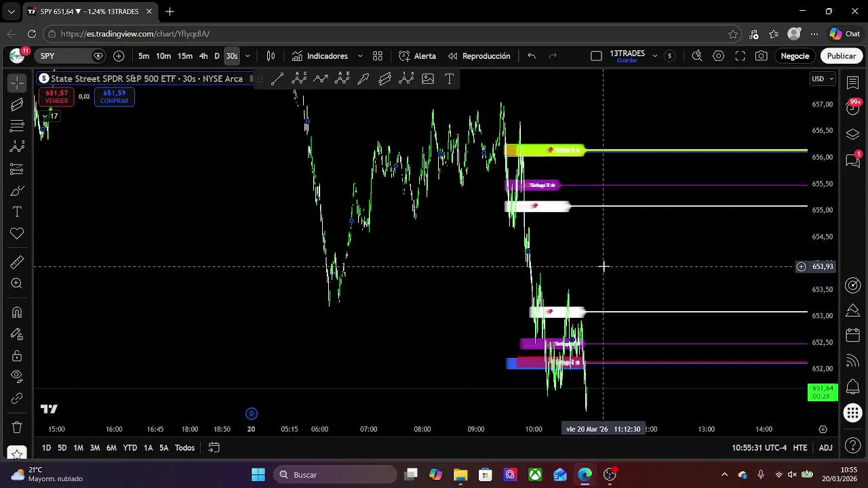This screenshot has height=488, width=868.
Task: Open chart settings hexagon icon
Action: pos(719,56)
